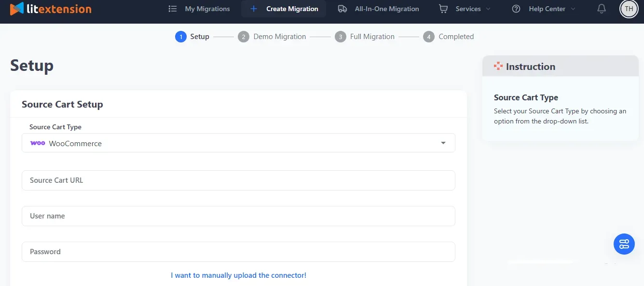Screen dimensions: 644x286
Task: Open the Source Cart Type dropdown arrow
Action: pos(443,143)
